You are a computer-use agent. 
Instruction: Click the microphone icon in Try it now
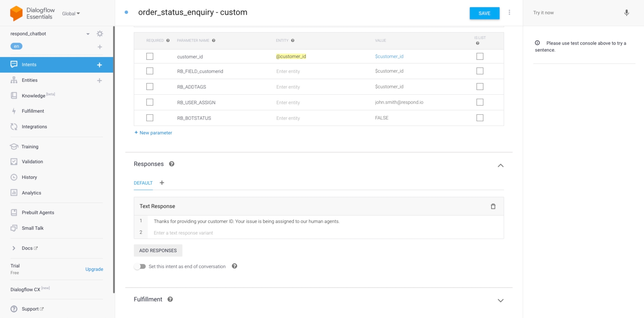[x=626, y=13]
